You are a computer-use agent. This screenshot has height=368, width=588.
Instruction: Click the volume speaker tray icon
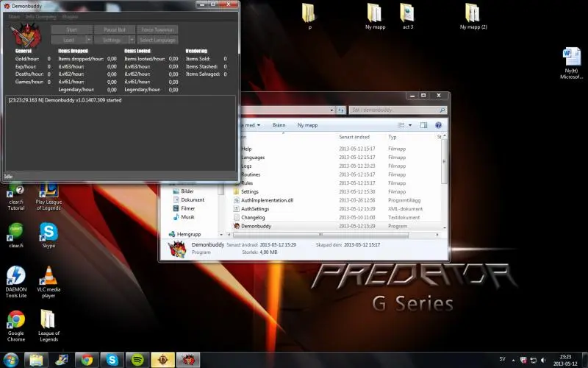pos(543,360)
